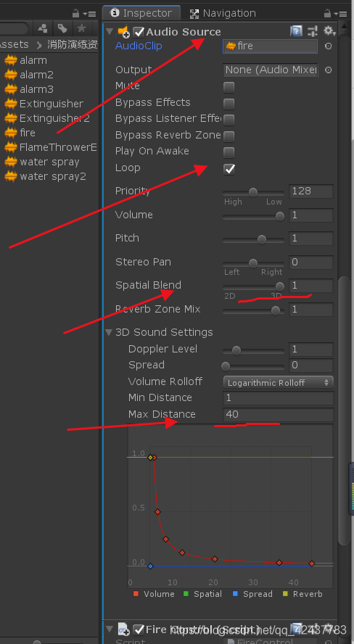Toggle the Fire Control script enabled checkbox
Image resolution: width=354 pixels, height=644 pixels.
[139, 629]
